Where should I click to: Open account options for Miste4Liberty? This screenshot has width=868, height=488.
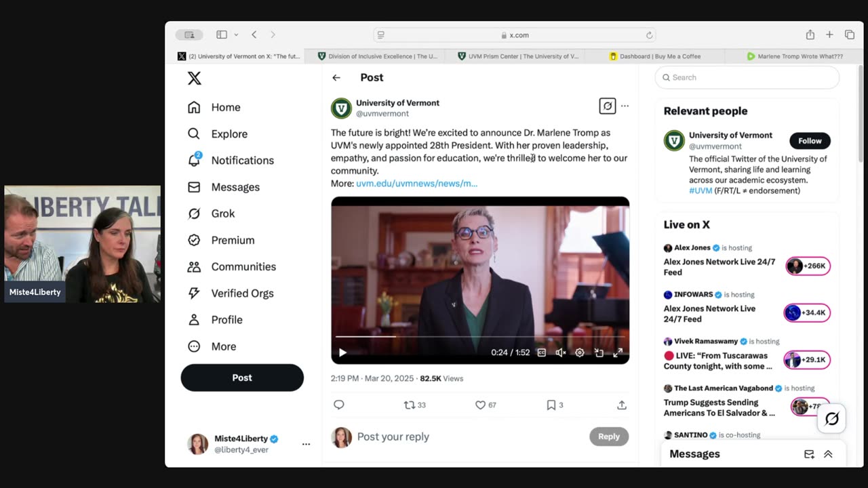coord(306,444)
